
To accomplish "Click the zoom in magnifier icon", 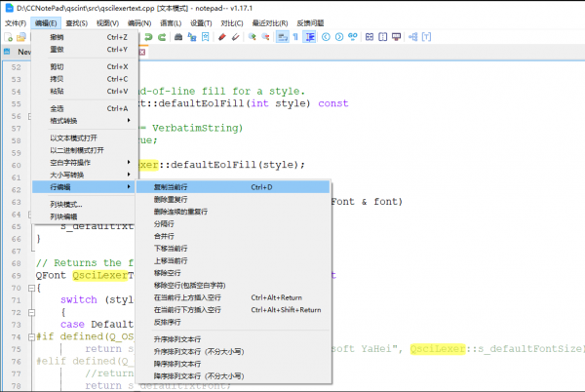I will tap(252, 37).
